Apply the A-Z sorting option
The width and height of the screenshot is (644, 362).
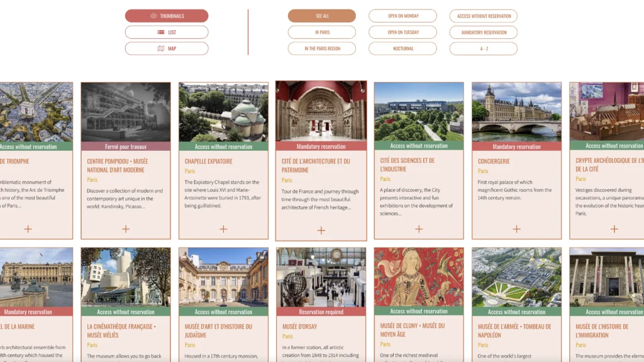click(x=483, y=48)
